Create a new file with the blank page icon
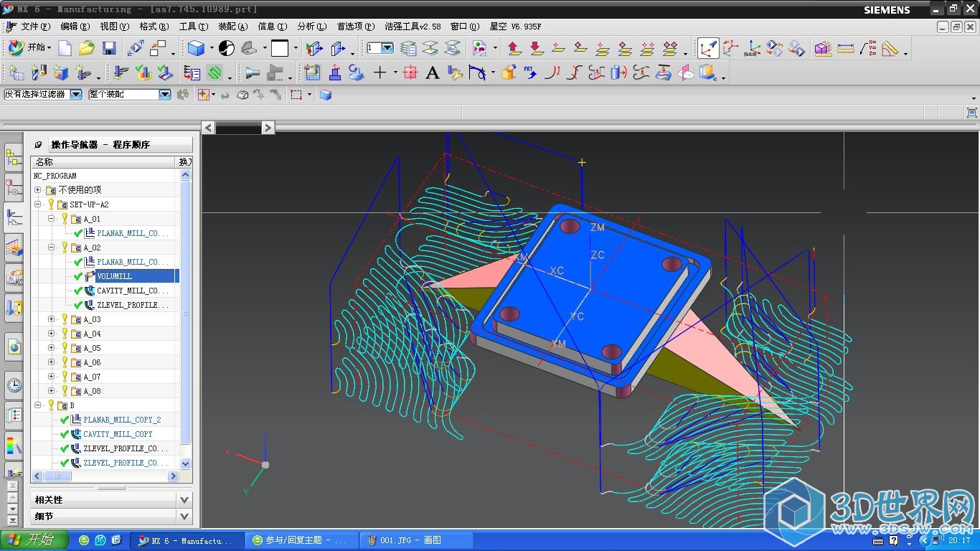 (x=65, y=49)
